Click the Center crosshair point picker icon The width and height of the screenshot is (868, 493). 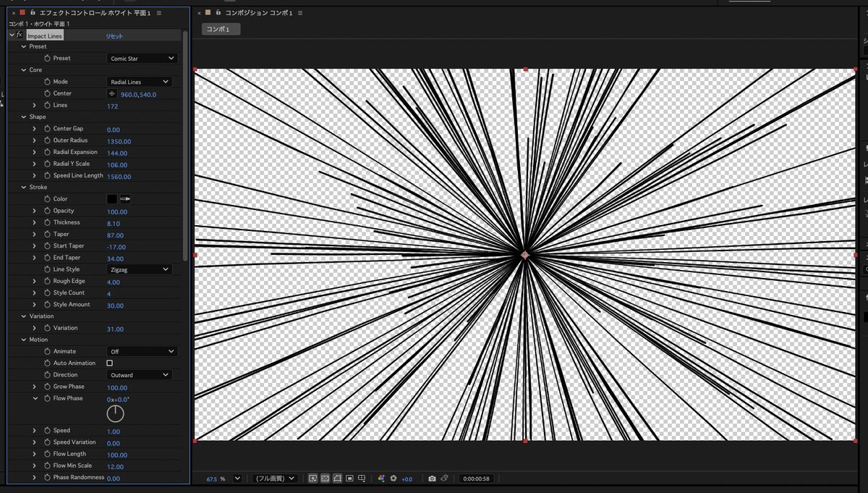coord(112,93)
